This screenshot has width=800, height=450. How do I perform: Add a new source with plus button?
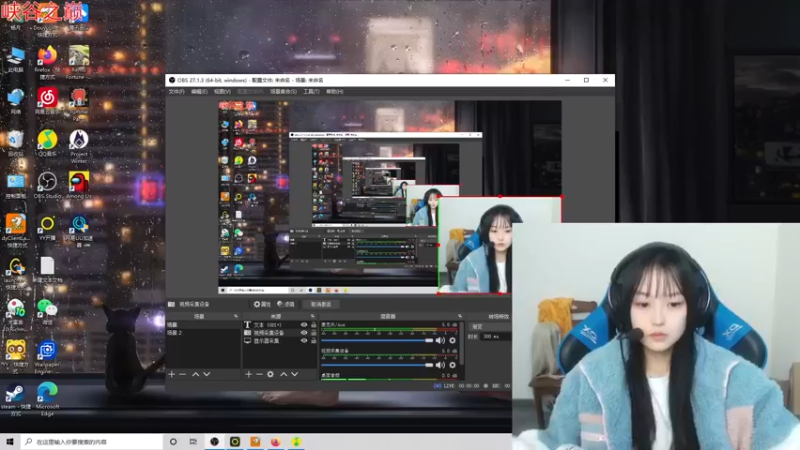(x=248, y=374)
